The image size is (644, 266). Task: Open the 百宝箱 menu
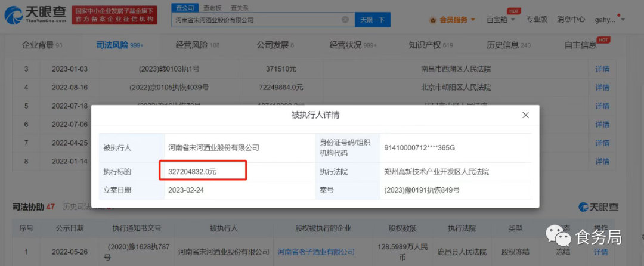click(x=497, y=19)
